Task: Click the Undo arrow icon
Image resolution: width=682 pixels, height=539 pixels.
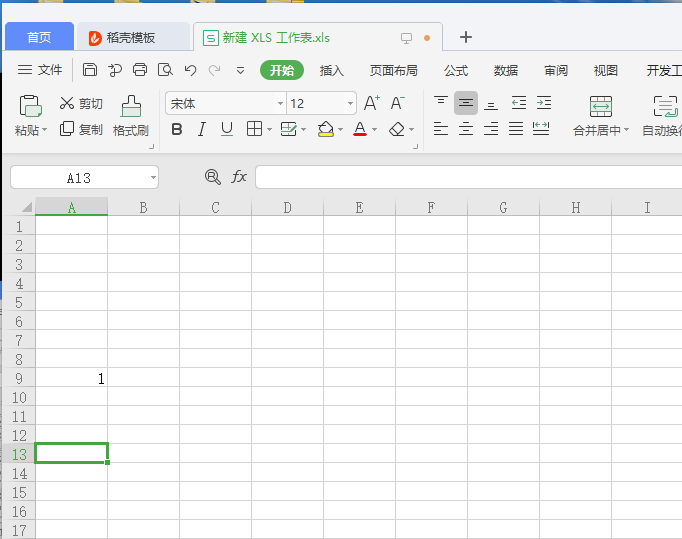Action: (190, 70)
